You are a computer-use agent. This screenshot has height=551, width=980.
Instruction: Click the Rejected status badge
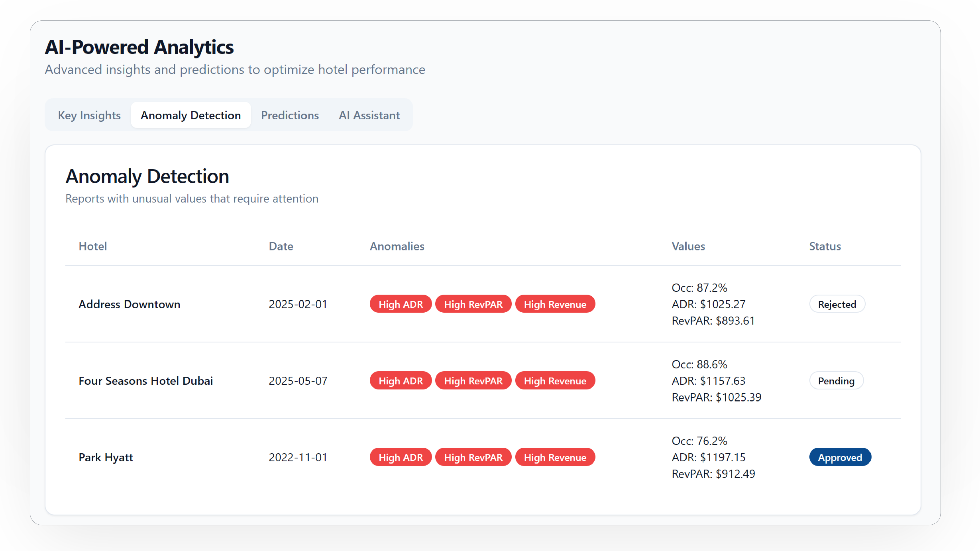pyautogui.click(x=837, y=304)
